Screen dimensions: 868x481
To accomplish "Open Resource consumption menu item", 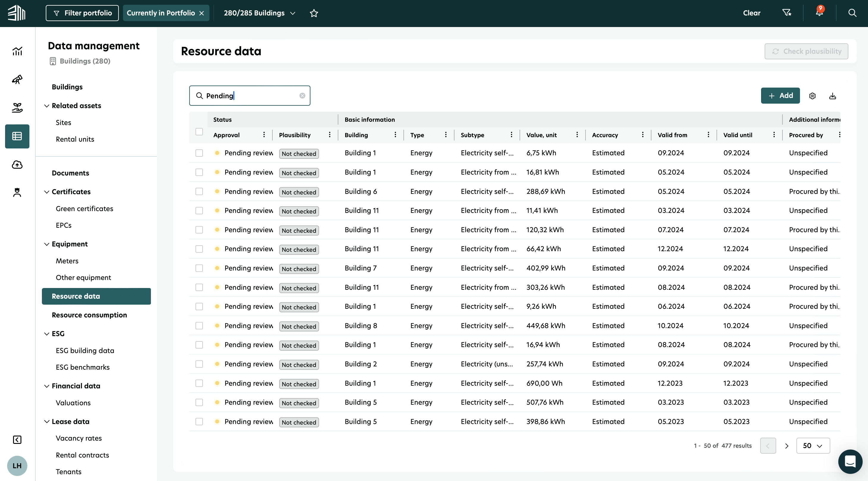I will click(x=89, y=315).
